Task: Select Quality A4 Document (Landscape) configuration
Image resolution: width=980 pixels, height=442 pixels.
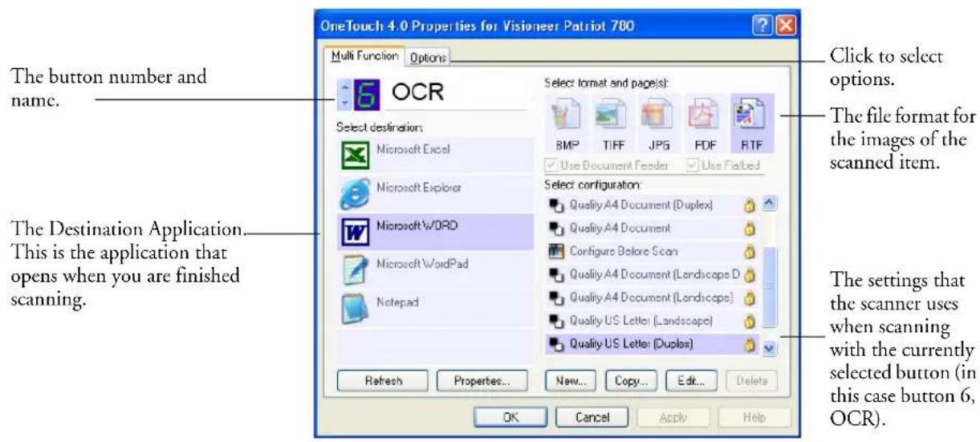Action: (652, 300)
